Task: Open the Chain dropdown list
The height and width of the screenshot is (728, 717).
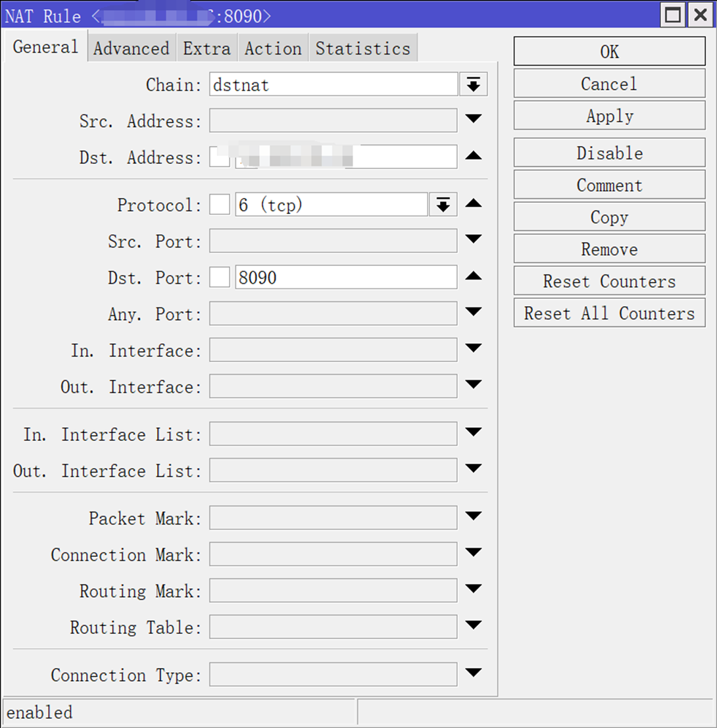Action: [473, 85]
